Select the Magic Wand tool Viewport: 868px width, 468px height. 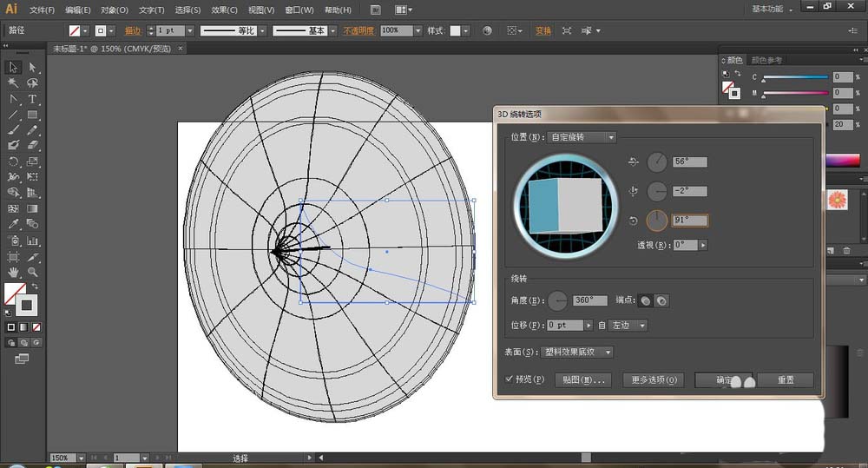pos(13,83)
